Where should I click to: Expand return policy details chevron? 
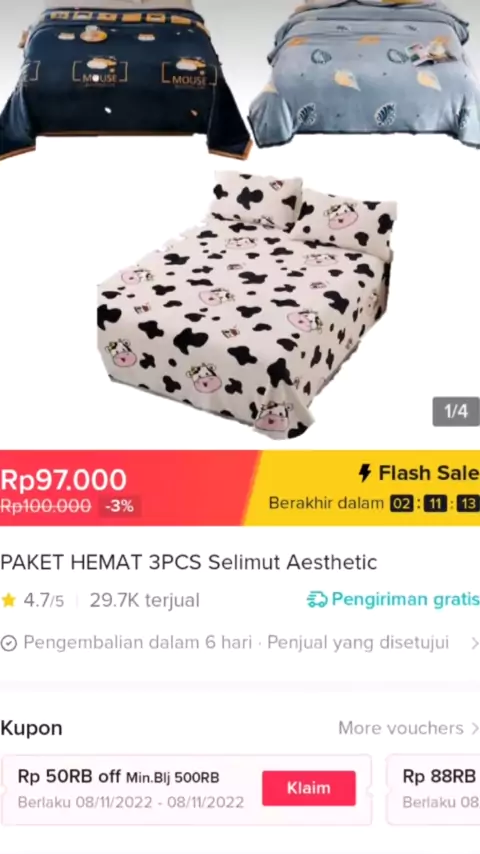(x=475, y=643)
